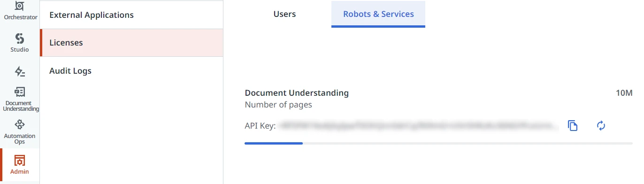The height and width of the screenshot is (184, 644).
Task: Click the Number of pages label
Action: [x=278, y=105]
